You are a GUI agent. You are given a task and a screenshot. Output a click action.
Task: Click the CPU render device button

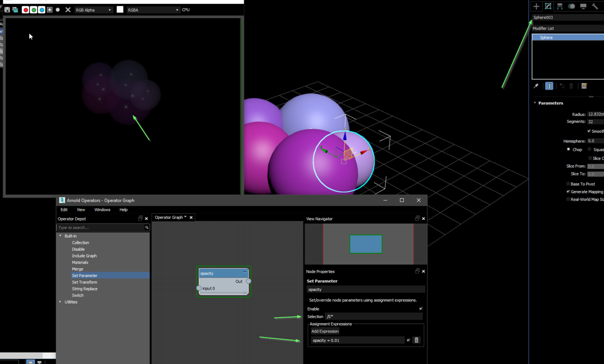(185, 10)
